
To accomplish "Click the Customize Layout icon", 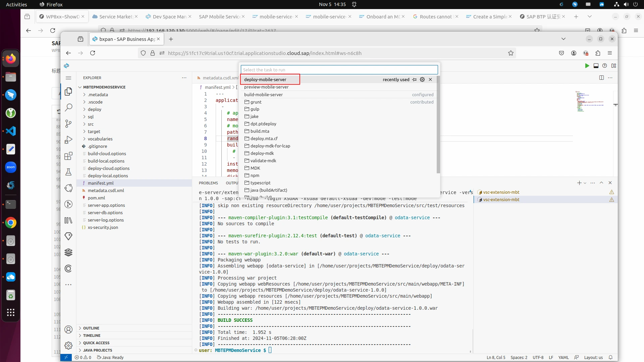I will point(614,66).
